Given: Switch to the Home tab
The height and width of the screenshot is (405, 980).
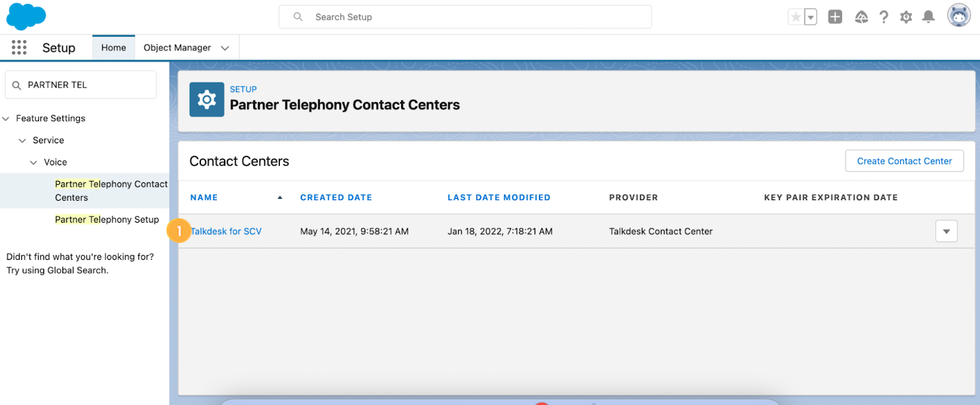Looking at the screenshot, I should (113, 48).
